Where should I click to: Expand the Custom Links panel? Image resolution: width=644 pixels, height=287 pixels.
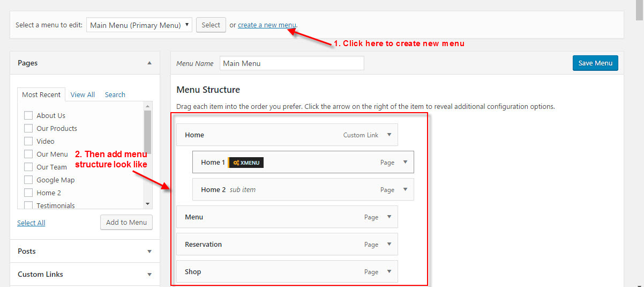click(x=149, y=274)
